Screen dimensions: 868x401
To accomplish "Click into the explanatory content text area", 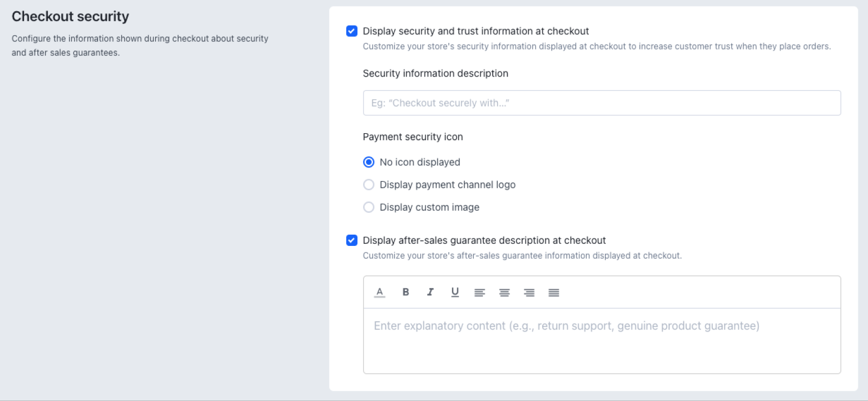I will click(602, 341).
